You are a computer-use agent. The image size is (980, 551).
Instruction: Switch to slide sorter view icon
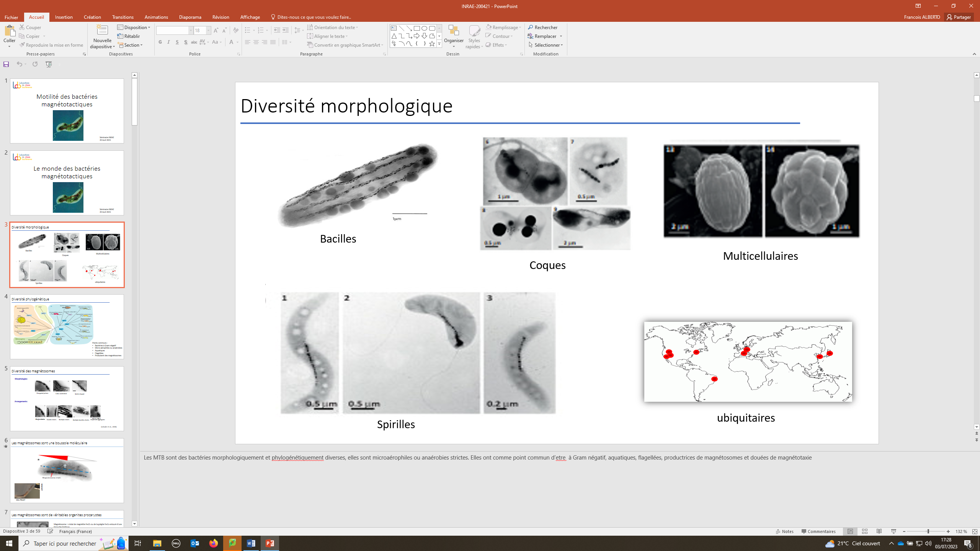pyautogui.click(x=865, y=531)
